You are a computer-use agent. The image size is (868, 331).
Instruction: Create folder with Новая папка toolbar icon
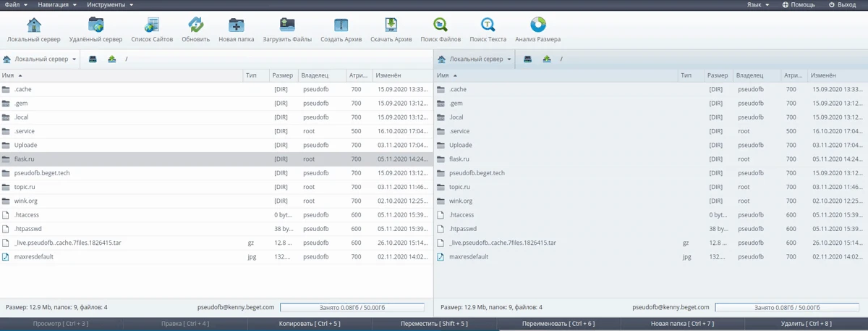pyautogui.click(x=237, y=25)
